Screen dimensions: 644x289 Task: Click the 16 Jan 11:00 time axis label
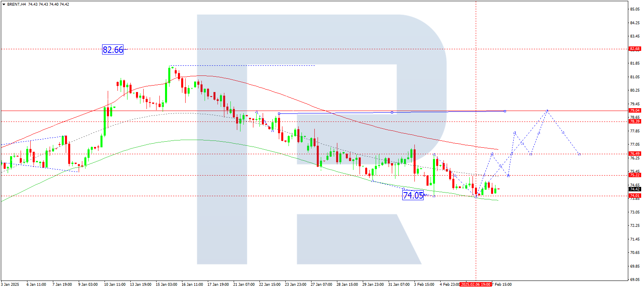pos(192,285)
